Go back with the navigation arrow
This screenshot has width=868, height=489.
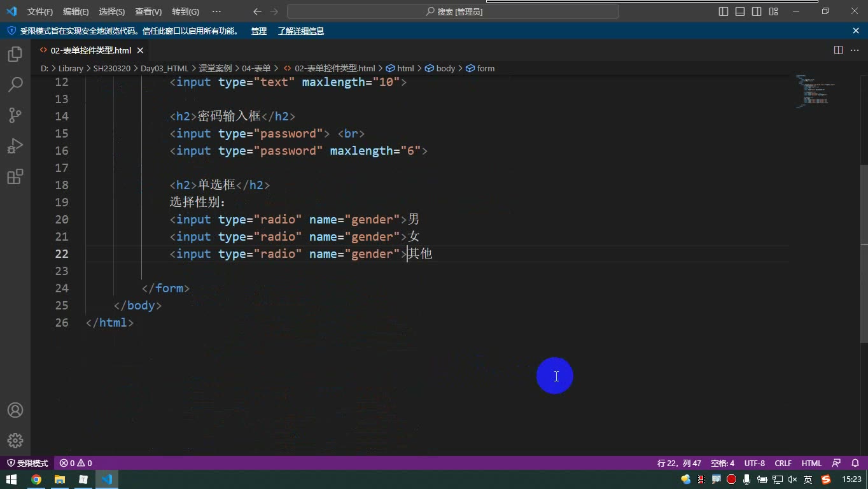coord(257,11)
